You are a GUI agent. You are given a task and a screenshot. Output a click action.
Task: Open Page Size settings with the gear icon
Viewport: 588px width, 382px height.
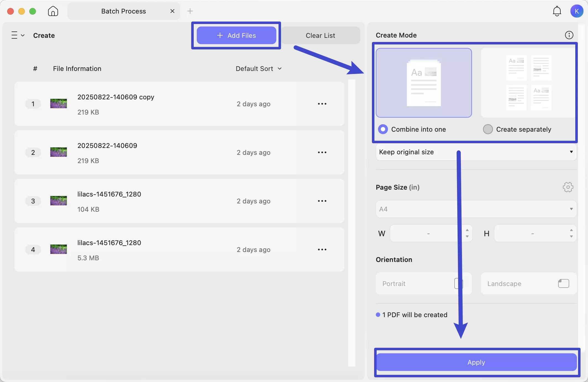(568, 187)
